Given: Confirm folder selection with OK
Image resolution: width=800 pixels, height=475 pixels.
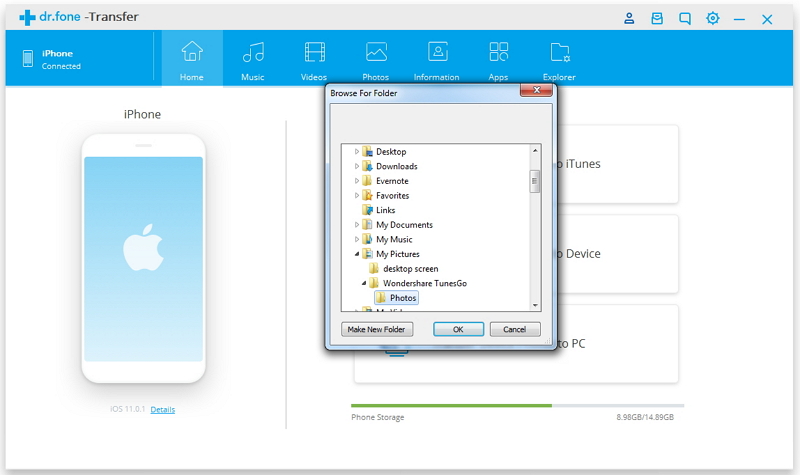Looking at the screenshot, I should tap(458, 329).
